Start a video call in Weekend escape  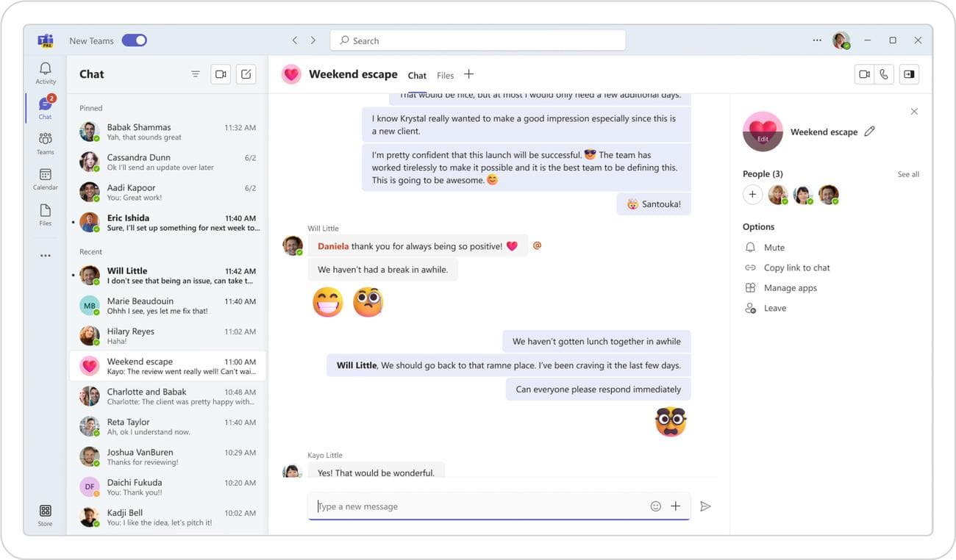tap(863, 73)
